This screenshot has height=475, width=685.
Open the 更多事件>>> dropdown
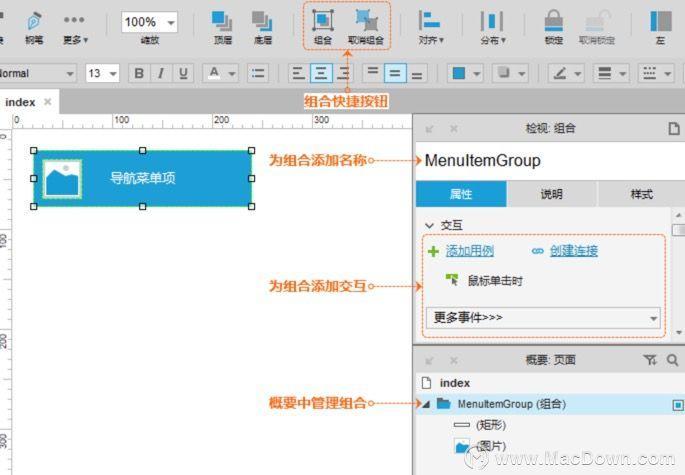click(543, 318)
